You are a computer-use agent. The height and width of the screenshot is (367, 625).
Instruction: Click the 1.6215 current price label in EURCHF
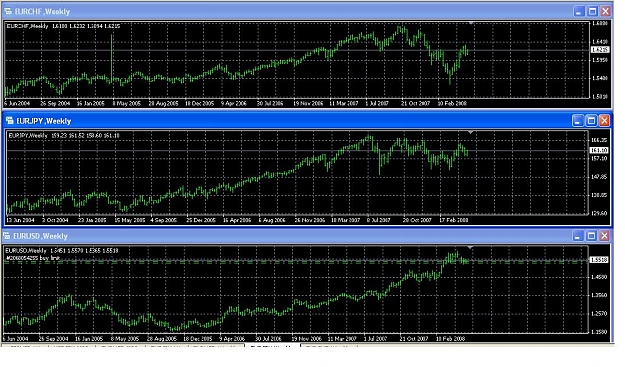click(x=600, y=50)
